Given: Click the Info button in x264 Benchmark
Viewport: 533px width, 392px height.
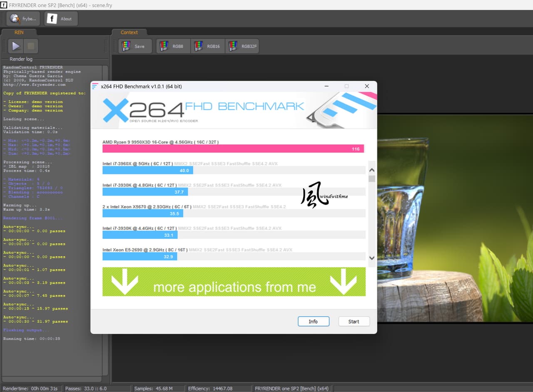Looking at the screenshot, I should coord(313,321).
